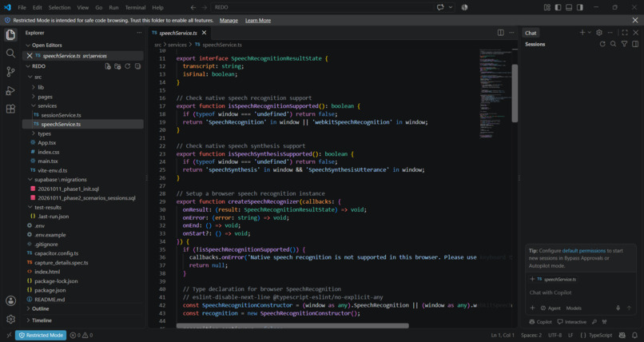The image size is (644, 342).
Task: Open the Run and Debug view
Action: pyautogui.click(x=10, y=90)
